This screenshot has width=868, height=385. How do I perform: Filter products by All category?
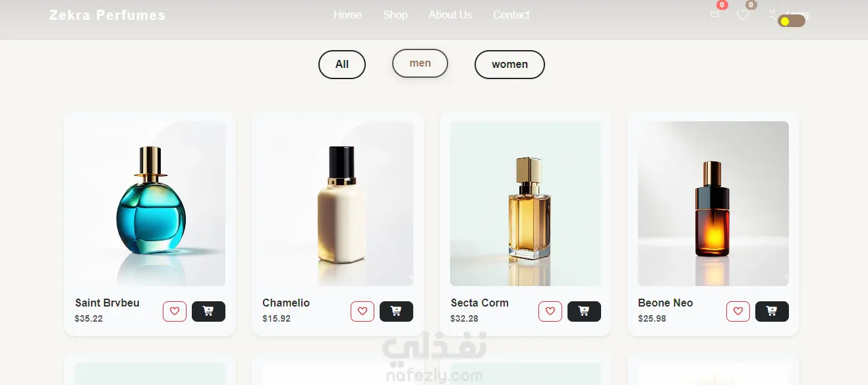(x=342, y=65)
